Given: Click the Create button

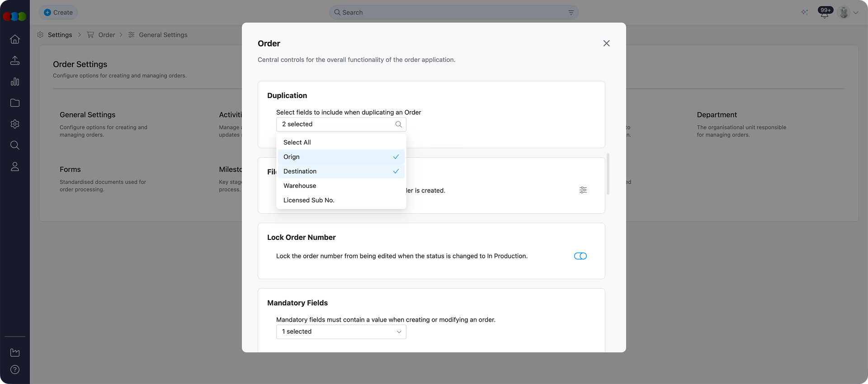Looking at the screenshot, I should point(58,13).
